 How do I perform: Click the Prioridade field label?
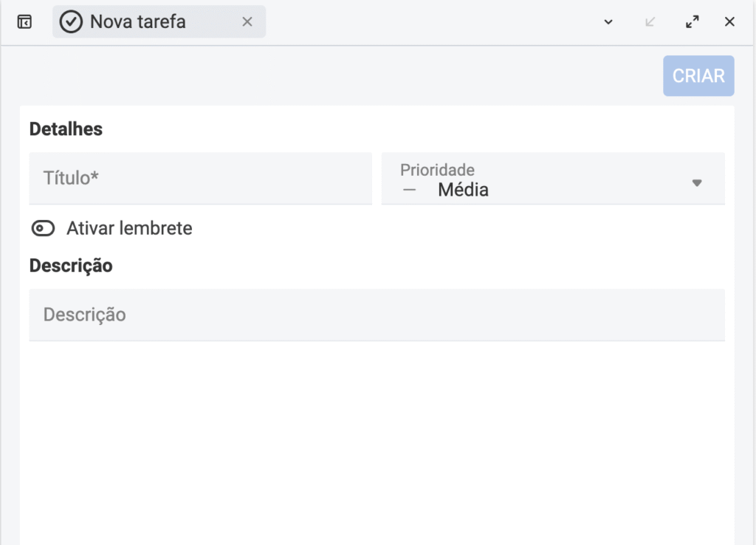tap(437, 170)
